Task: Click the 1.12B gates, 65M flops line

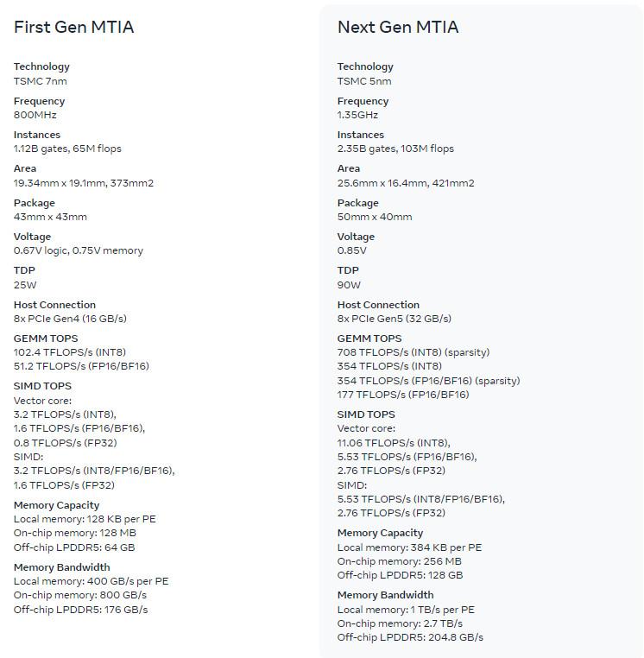Action: (x=67, y=149)
